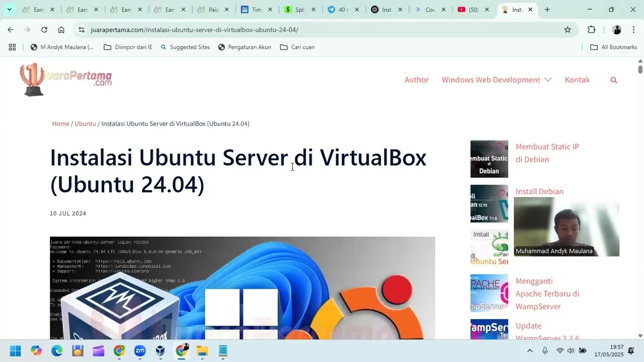Click the scrollbar down arrow

point(640,336)
